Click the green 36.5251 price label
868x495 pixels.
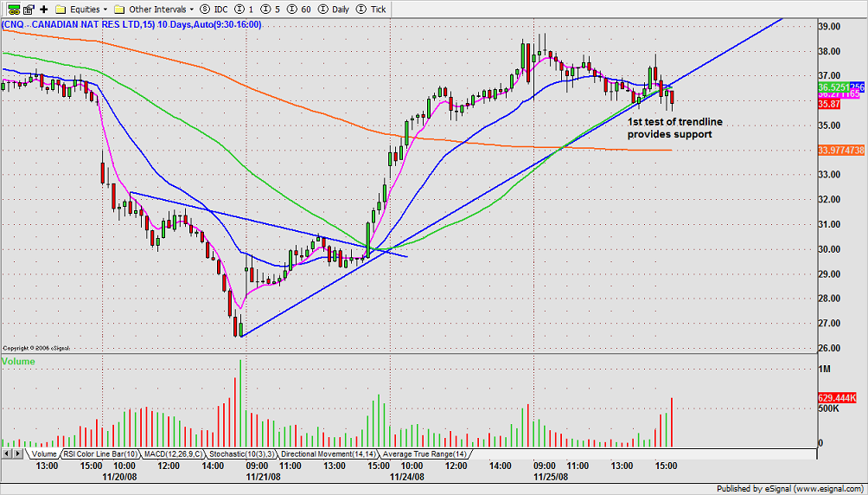click(x=833, y=87)
